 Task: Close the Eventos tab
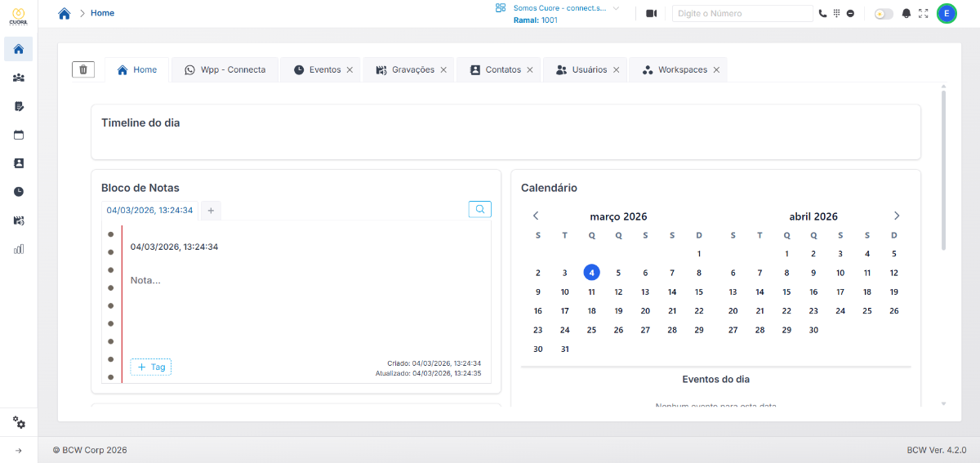[350, 70]
